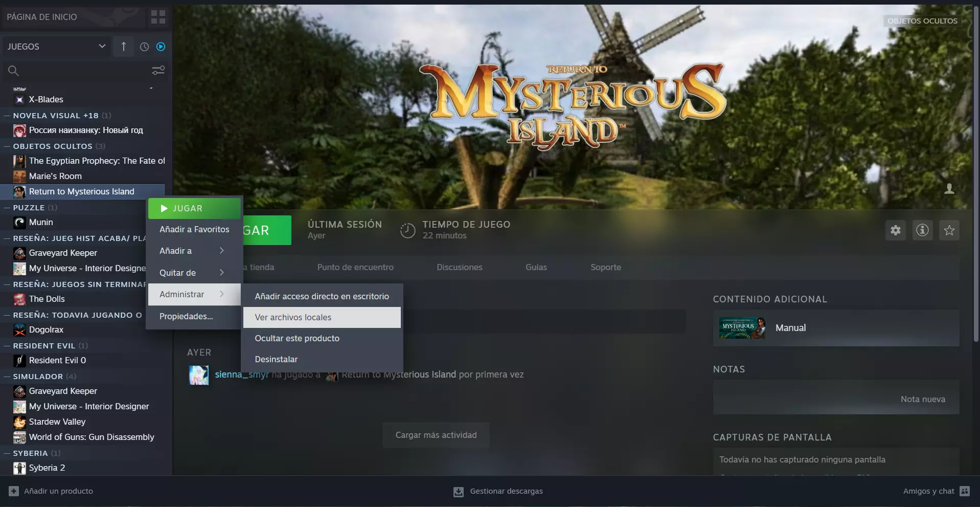Screen dimensions: 980x507
Task: Switch library to grid collections view
Action: (158, 17)
